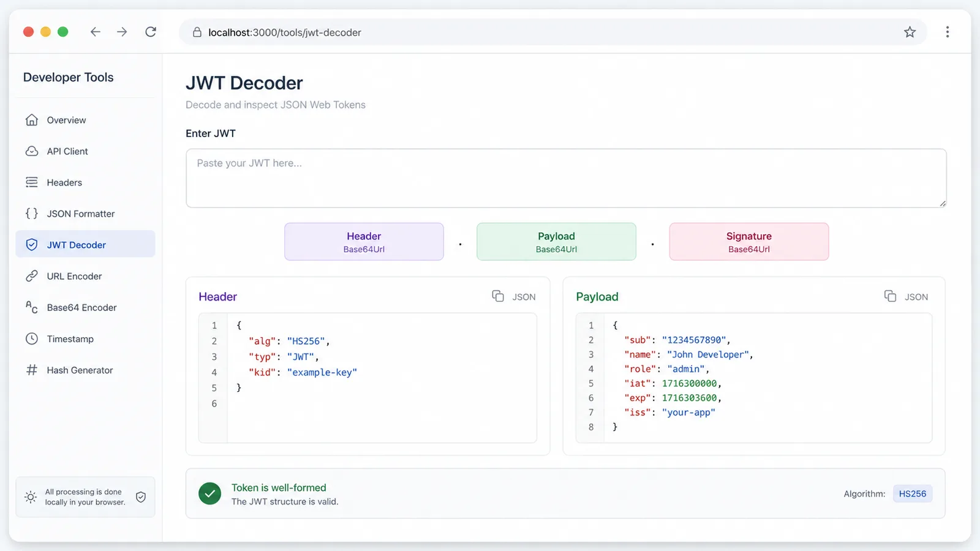Grab the textarea resize handle corner
The height and width of the screenshot is (551, 980).
[943, 203]
